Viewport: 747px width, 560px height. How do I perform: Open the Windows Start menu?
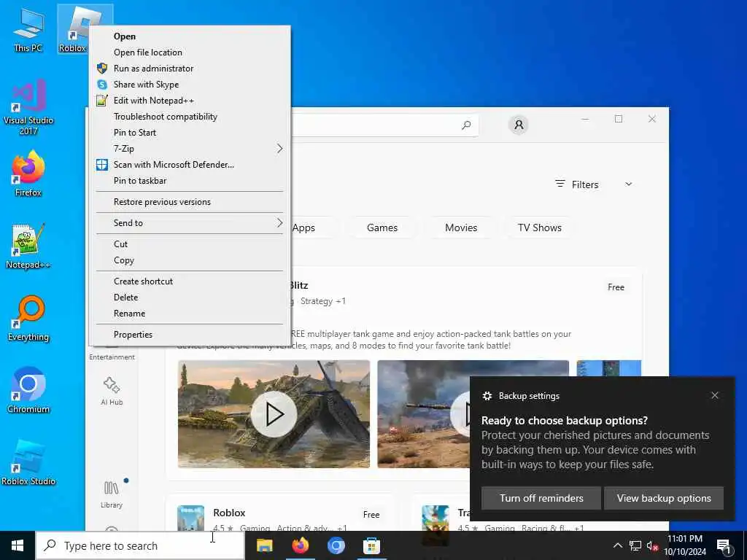pos(18,545)
